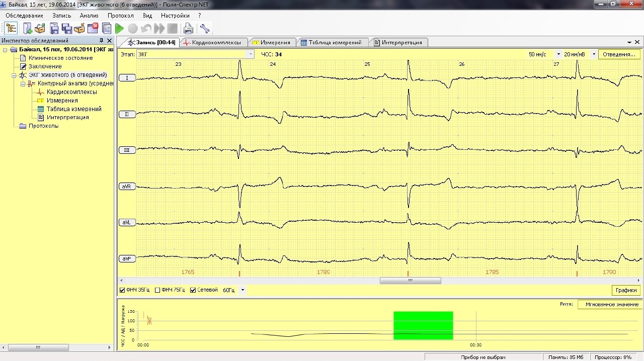Screen dimensions: 644x361
Task: Collapse the ЭКГ животного tree node
Action: (14, 75)
